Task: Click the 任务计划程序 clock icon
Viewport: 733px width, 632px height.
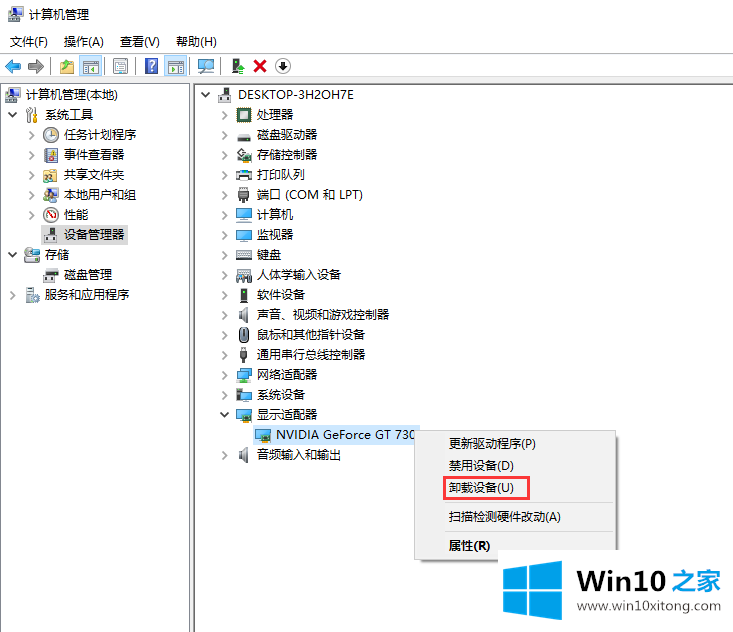Action: point(51,135)
